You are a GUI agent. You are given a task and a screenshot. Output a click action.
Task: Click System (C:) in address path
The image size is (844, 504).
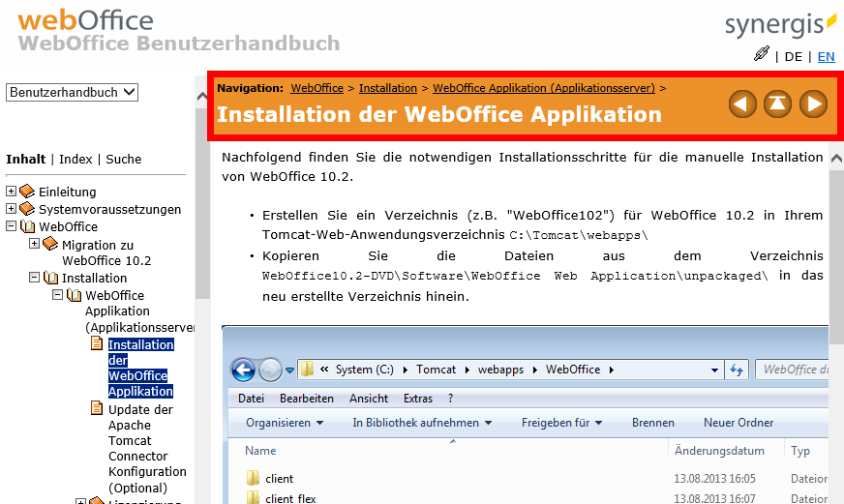point(364,370)
